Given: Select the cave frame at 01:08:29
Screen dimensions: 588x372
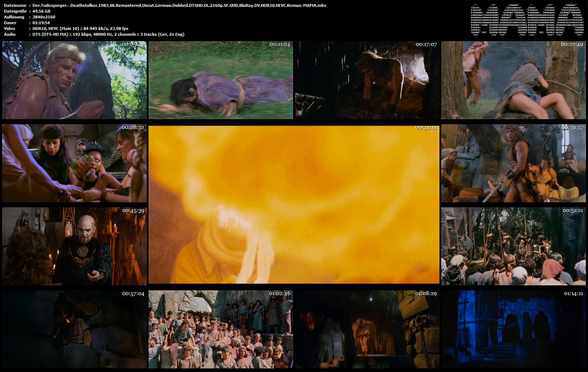Looking at the screenshot, I should (367, 329).
